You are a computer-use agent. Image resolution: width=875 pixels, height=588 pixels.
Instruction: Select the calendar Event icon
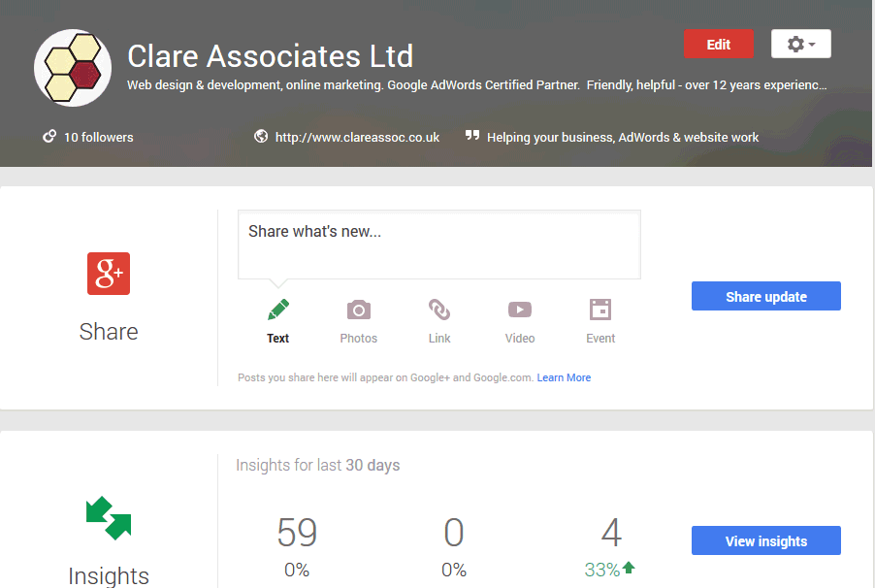click(600, 310)
